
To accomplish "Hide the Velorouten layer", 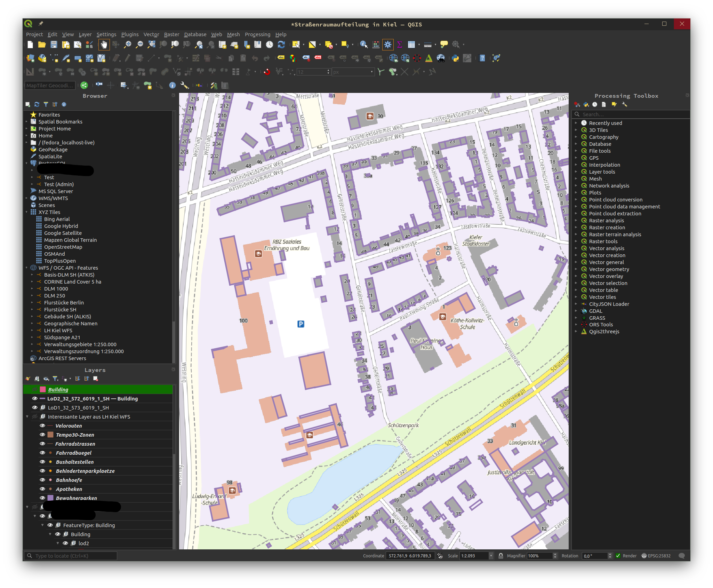I will point(42,426).
